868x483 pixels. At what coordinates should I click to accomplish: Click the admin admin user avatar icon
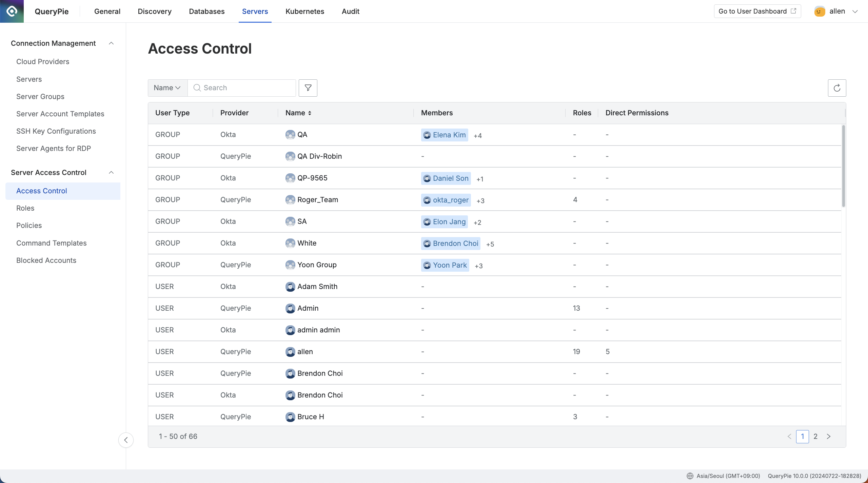coord(290,330)
